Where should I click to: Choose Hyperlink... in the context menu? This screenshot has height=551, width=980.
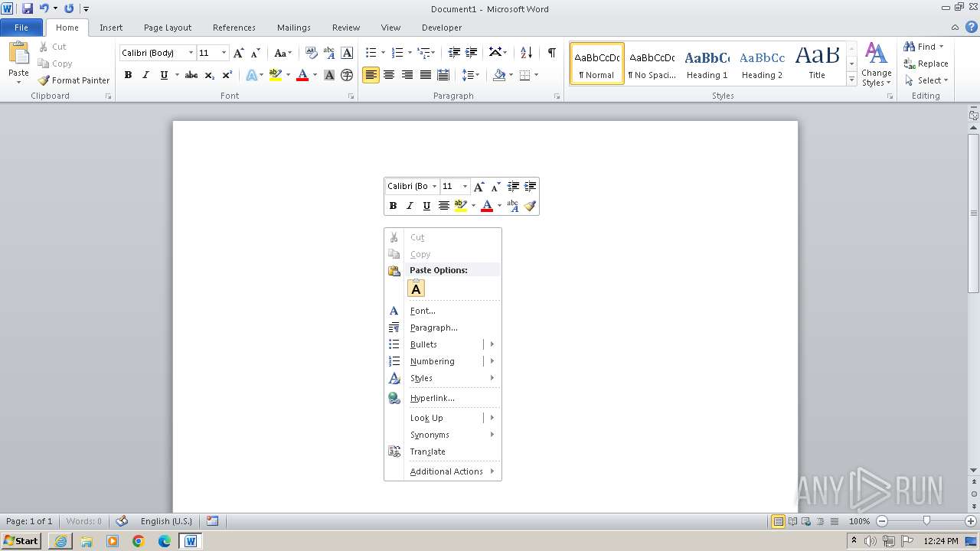pyautogui.click(x=443, y=398)
